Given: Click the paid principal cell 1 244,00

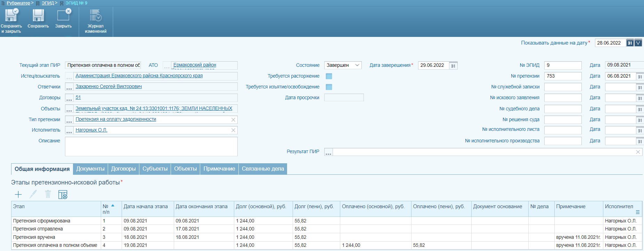Looking at the screenshot, I should [x=375, y=245].
